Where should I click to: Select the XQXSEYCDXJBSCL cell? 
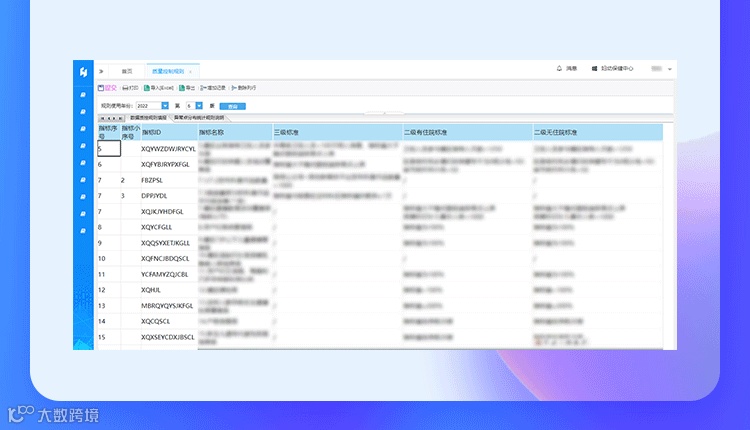click(x=169, y=337)
